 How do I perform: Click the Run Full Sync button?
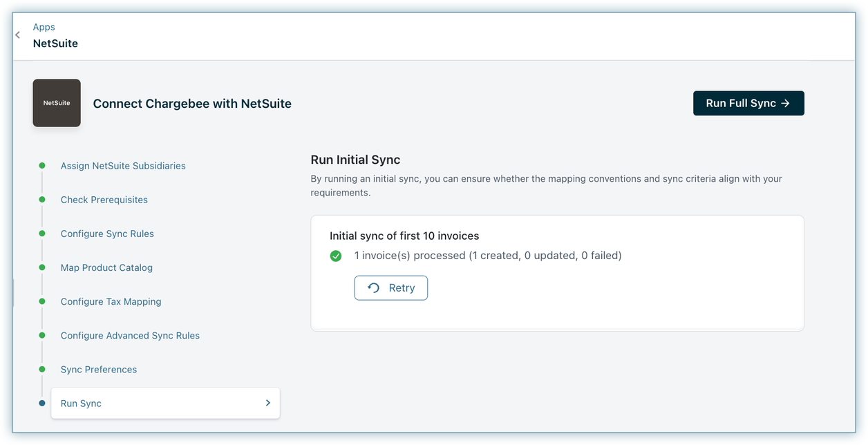click(x=748, y=103)
